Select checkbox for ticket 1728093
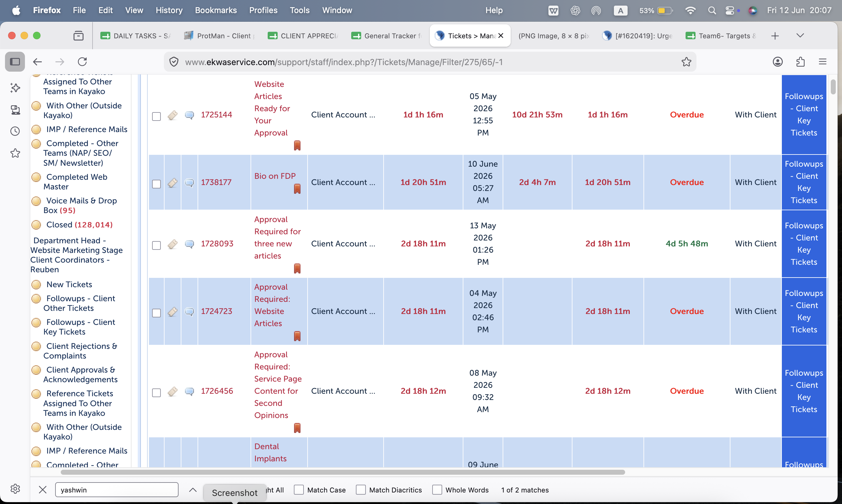The image size is (842, 504). click(x=156, y=245)
